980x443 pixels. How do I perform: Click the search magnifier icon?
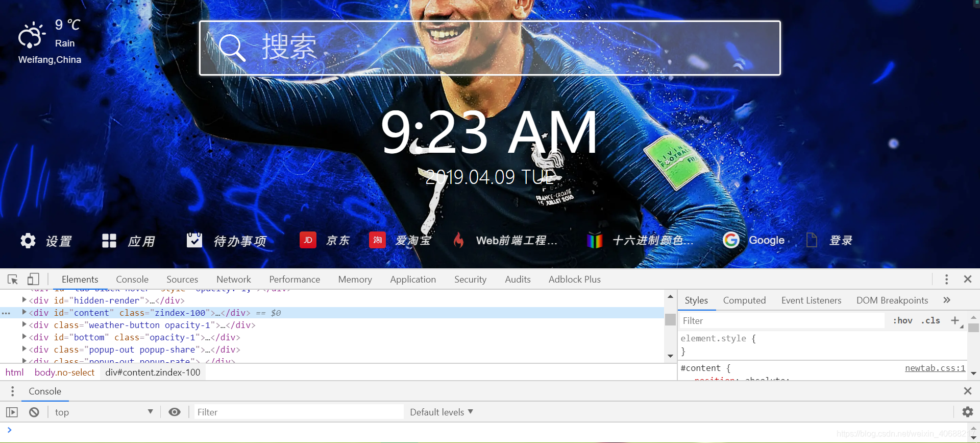(232, 48)
